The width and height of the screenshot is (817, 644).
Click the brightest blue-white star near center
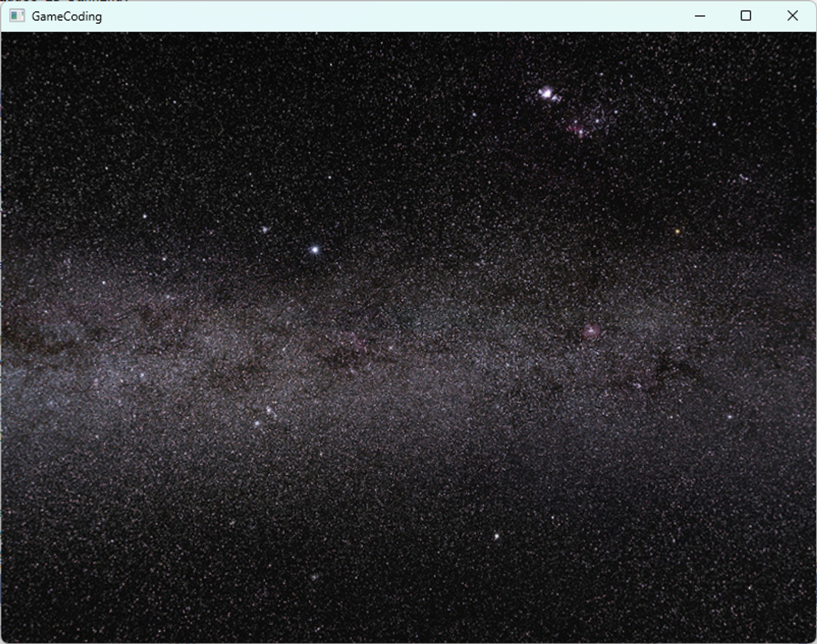[315, 249]
